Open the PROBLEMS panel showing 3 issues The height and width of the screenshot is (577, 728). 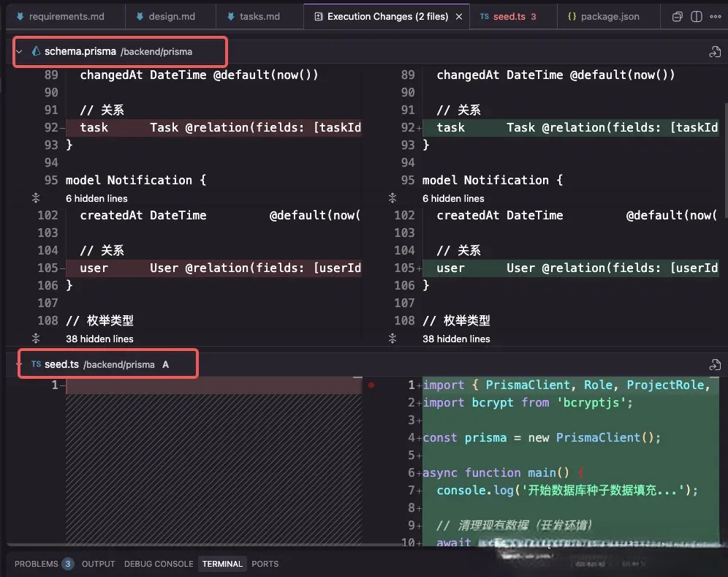point(36,563)
